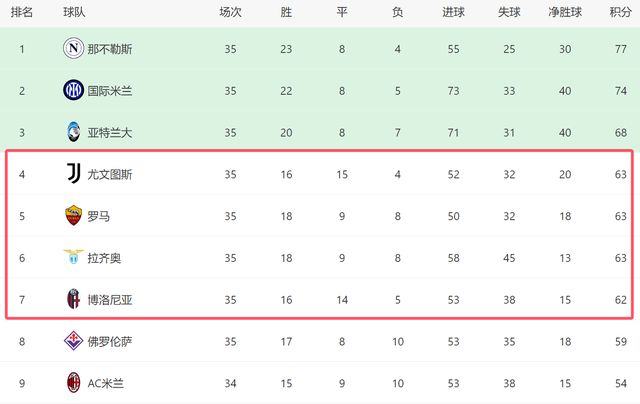Click the 排名 column header
Screen dimensions: 640x404
[21, 12]
